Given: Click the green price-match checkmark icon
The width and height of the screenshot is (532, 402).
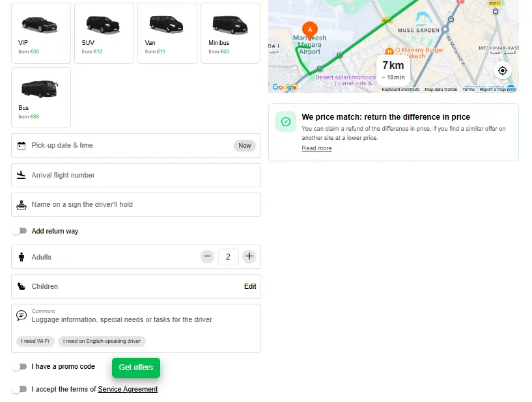Looking at the screenshot, I should (x=285, y=122).
